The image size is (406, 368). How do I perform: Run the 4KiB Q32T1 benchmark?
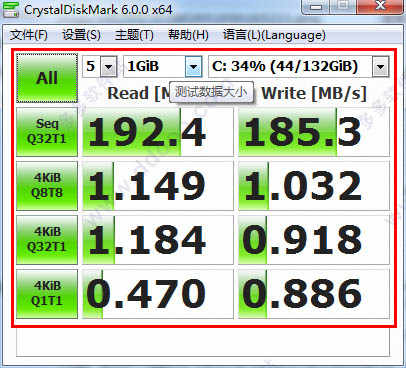47,240
